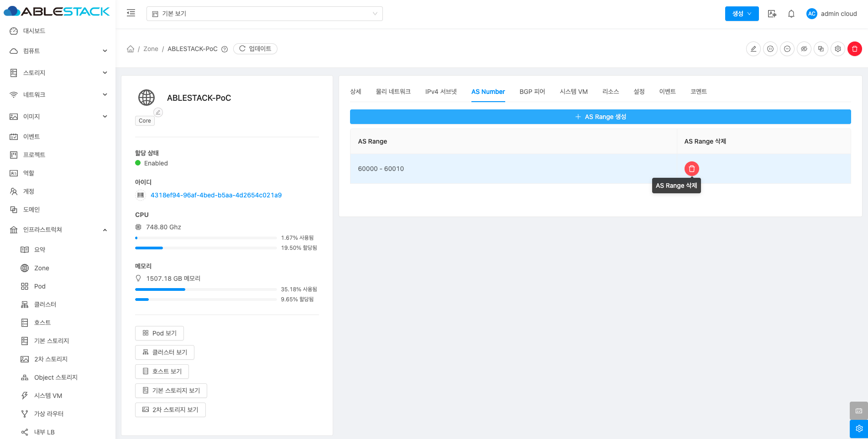This screenshot has width=868, height=439.
Task: Click the pause icon in zone actions
Action: (770, 49)
